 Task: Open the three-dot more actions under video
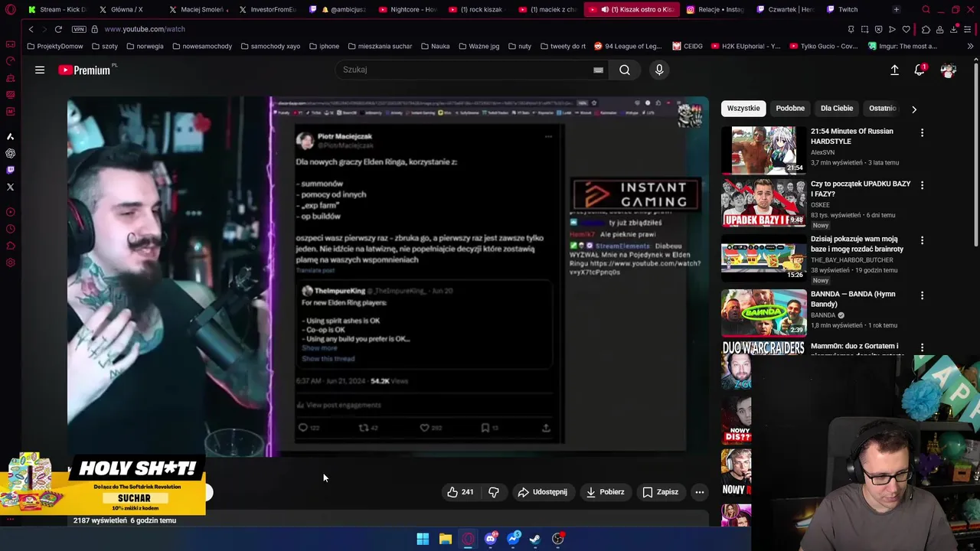pos(699,492)
